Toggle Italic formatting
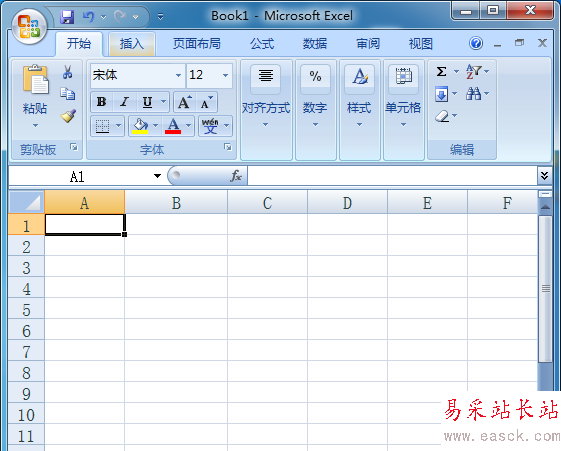 click(x=125, y=102)
